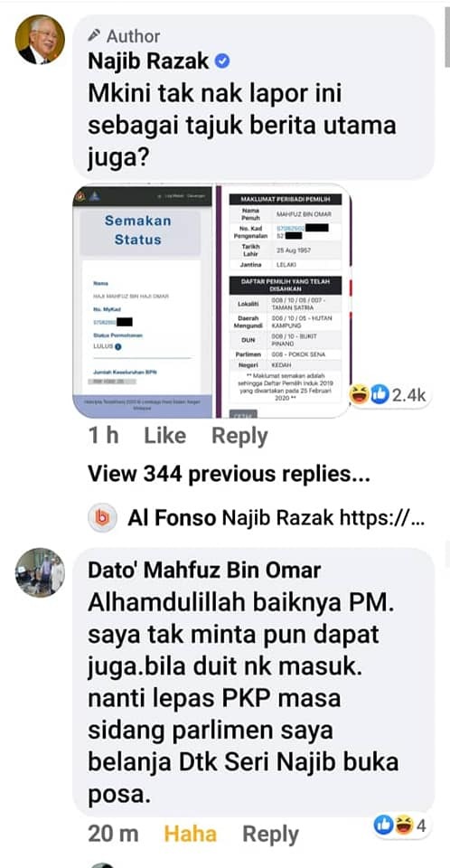Open the thumbs-up reaction icon with 2.4k count

click(380, 395)
